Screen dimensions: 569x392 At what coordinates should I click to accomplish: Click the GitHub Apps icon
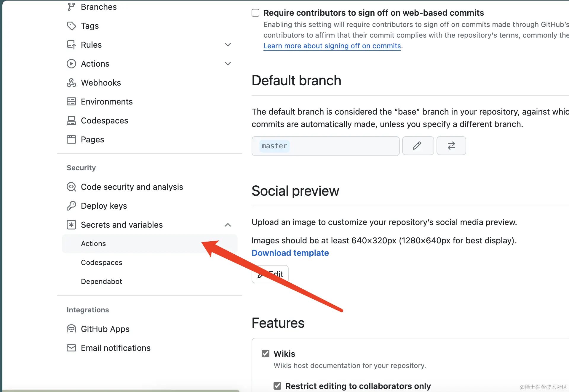pyautogui.click(x=71, y=329)
